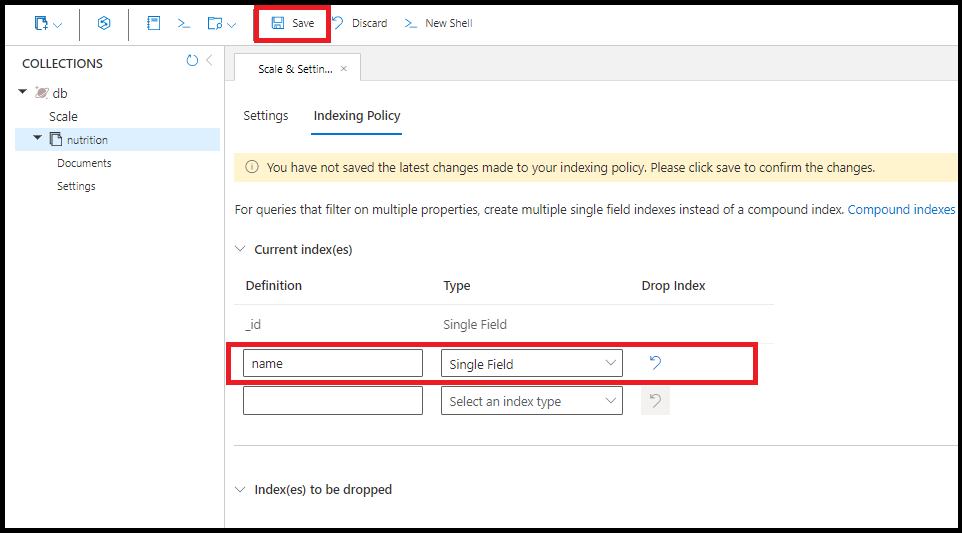Click the Type column header

(457, 286)
